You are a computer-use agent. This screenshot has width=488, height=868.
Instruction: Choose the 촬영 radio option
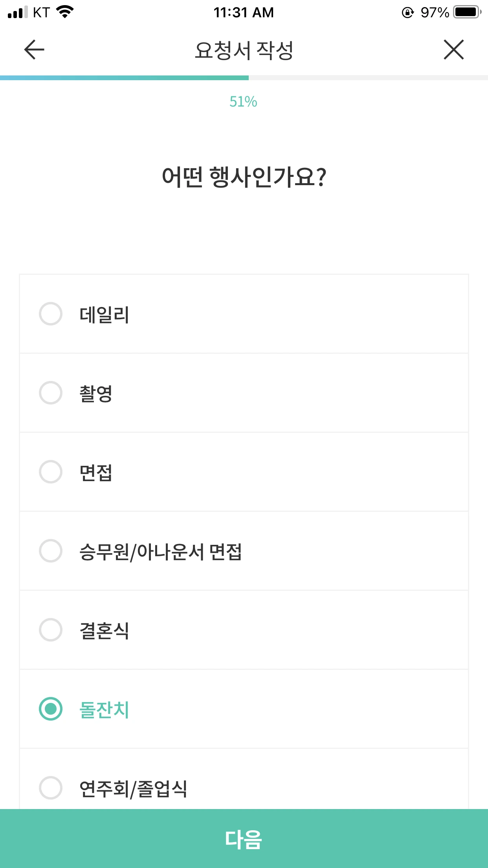tap(51, 393)
